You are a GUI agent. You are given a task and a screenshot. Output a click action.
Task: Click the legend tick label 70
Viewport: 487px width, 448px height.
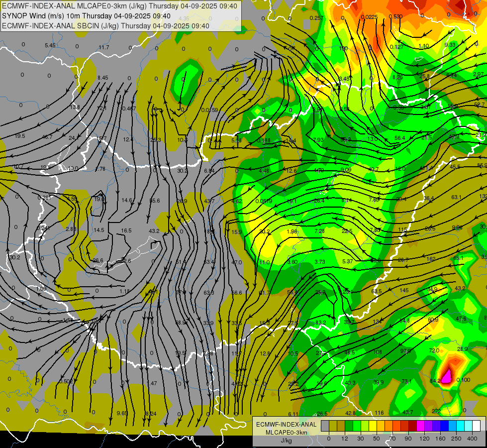pyautogui.click(x=392, y=439)
